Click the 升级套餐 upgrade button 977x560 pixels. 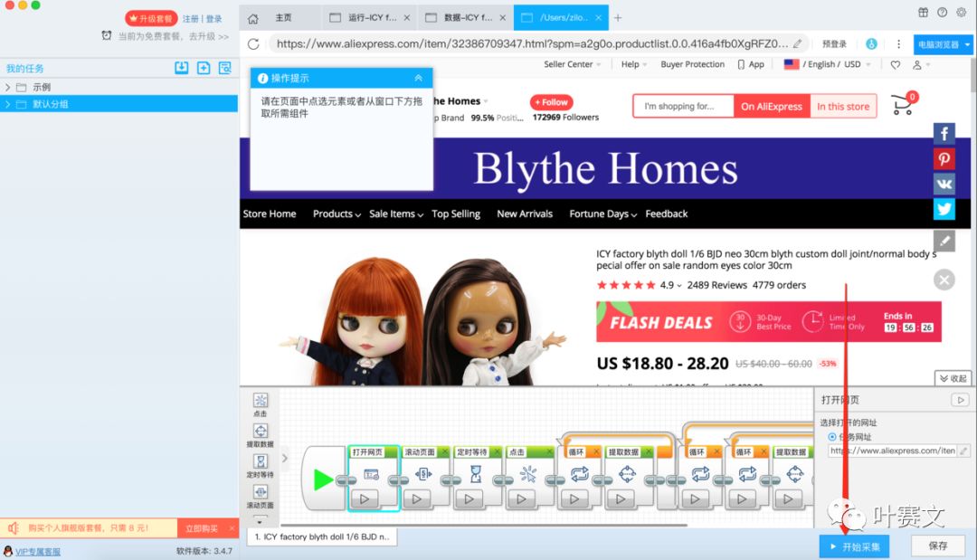(x=151, y=19)
